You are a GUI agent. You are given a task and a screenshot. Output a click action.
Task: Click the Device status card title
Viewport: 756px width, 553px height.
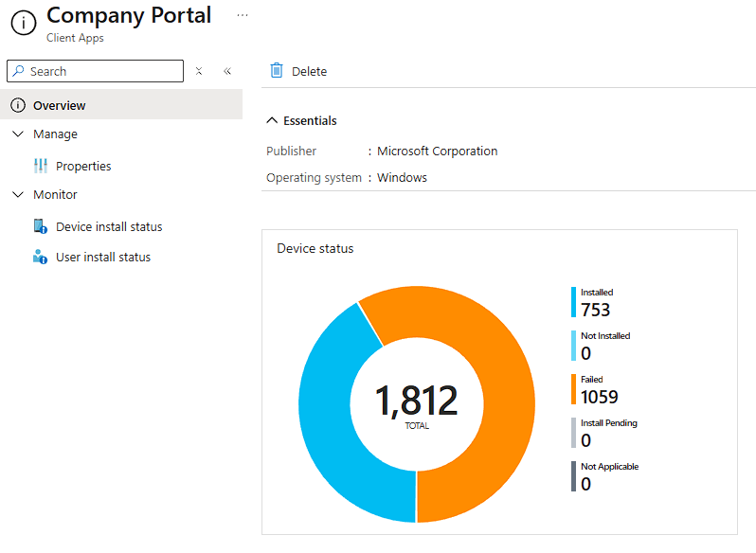[x=315, y=248]
